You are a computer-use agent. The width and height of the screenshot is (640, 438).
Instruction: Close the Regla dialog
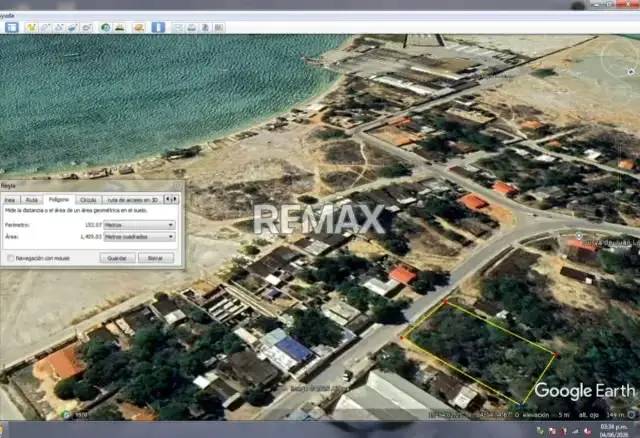(178, 186)
